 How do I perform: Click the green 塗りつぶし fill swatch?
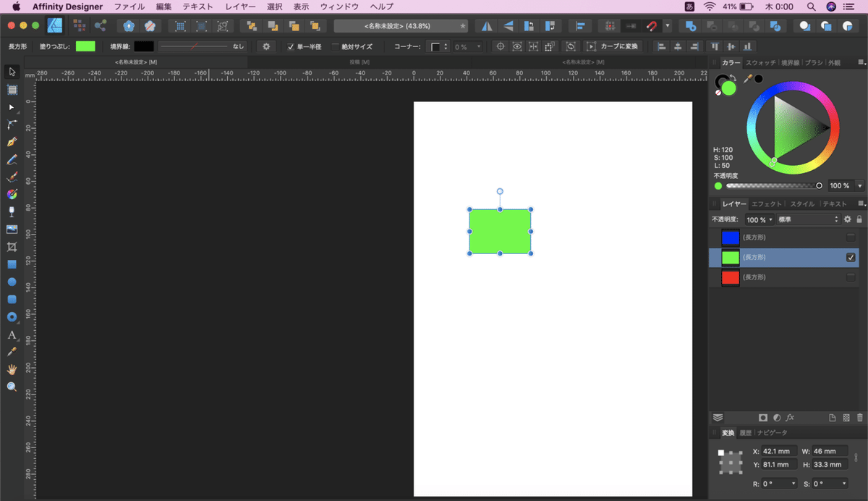85,46
